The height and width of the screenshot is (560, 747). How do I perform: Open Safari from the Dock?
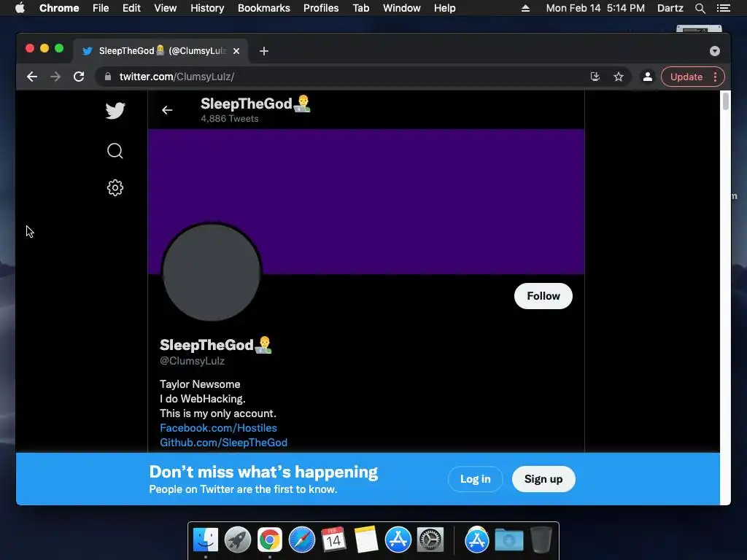[301, 540]
